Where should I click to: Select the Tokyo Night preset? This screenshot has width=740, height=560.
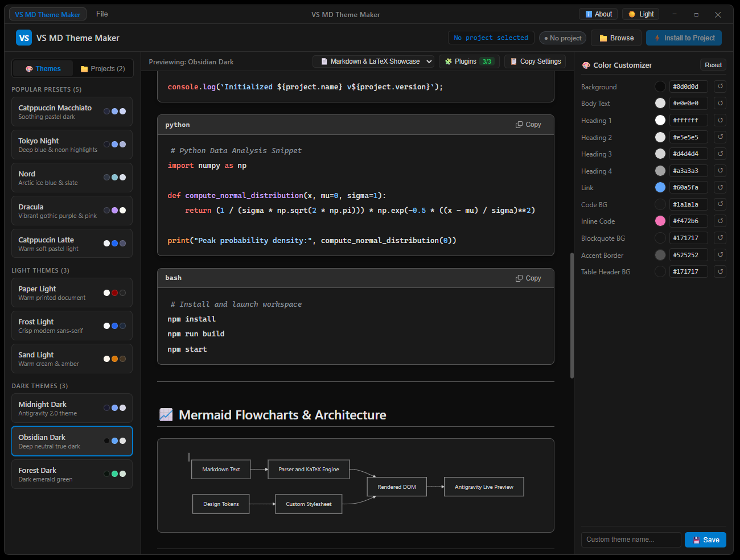coord(72,145)
